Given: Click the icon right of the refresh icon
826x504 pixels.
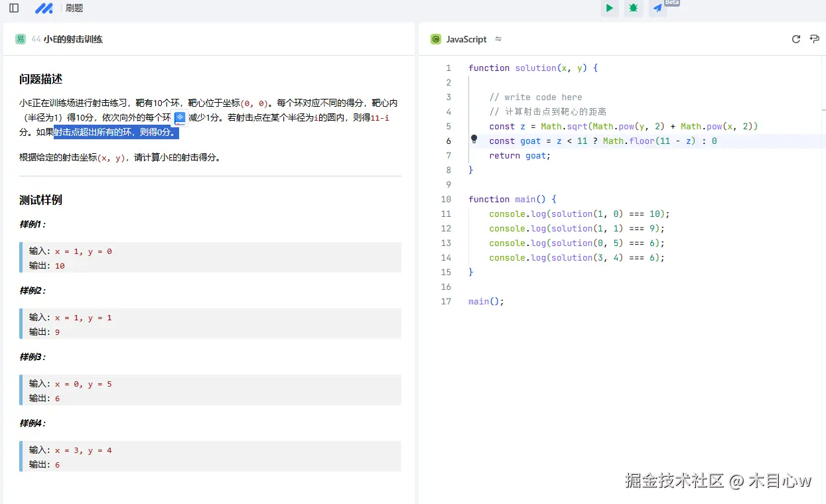Looking at the screenshot, I should click(815, 39).
